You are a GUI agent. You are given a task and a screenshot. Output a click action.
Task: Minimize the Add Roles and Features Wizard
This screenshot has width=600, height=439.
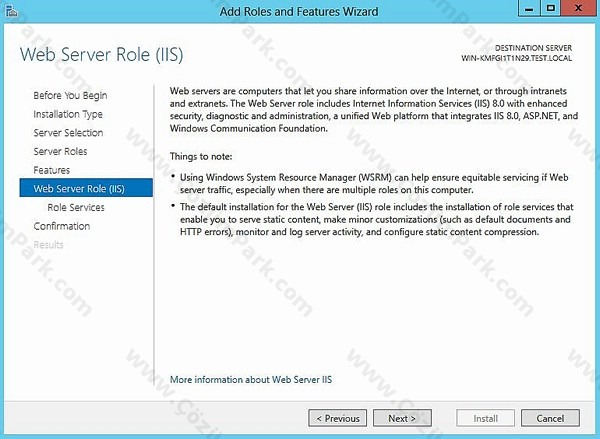(529, 8)
